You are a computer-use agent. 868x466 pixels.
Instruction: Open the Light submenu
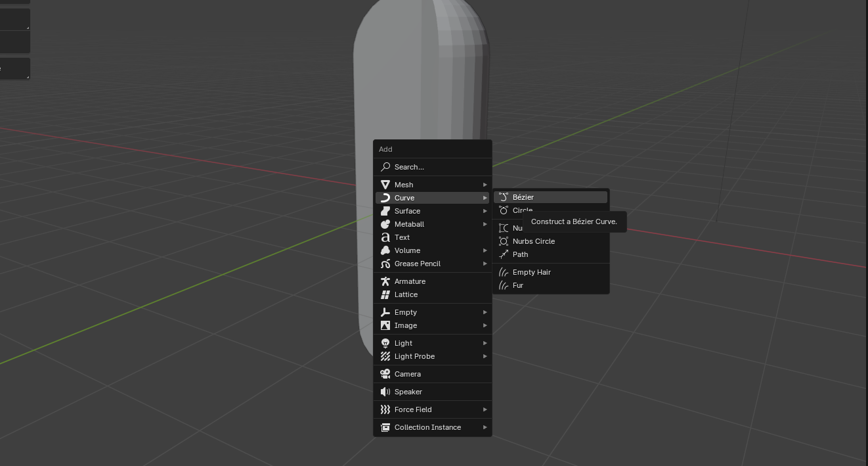[433, 343]
